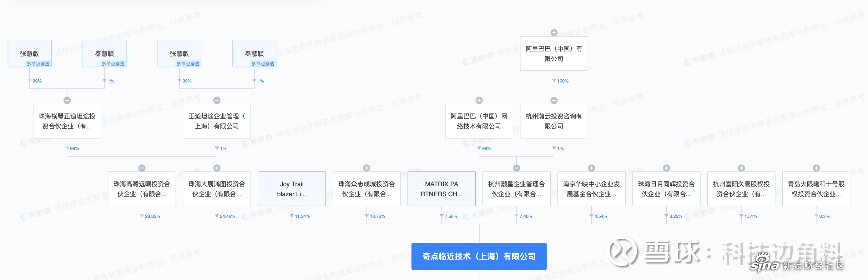The image size is (868, 280).
Task: Click 多节点穿透 tag on second 秦慧颖
Action: tap(263, 64)
